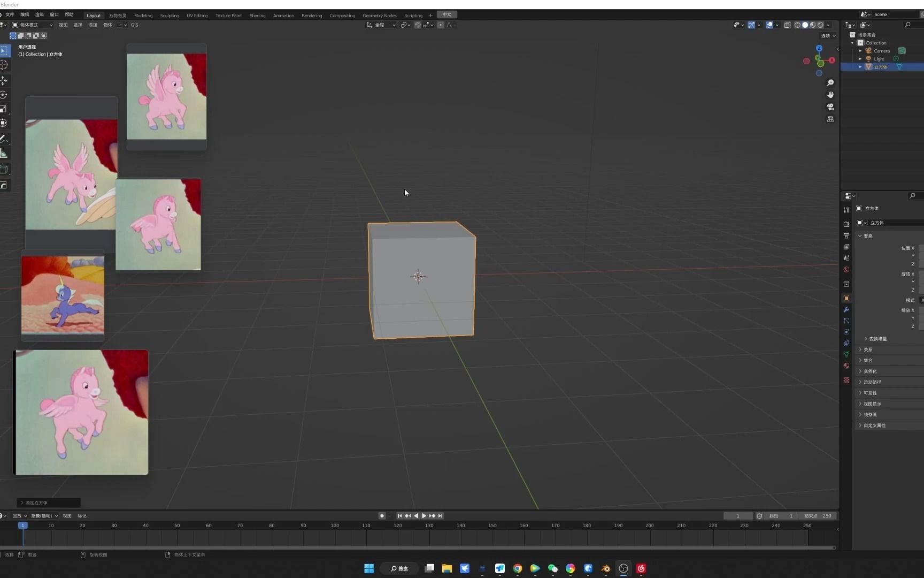The image size is (924, 578).
Task: Open the Scene properties tab
Action: [x=846, y=258]
